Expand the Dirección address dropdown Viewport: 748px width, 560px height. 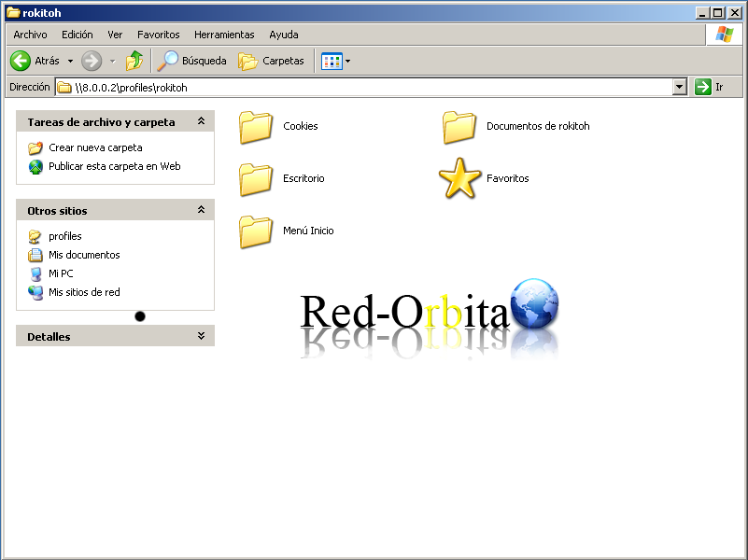(679, 87)
